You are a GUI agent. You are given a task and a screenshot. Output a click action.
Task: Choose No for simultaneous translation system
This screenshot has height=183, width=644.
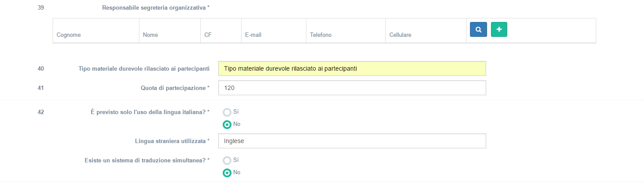[x=227, y=173]
